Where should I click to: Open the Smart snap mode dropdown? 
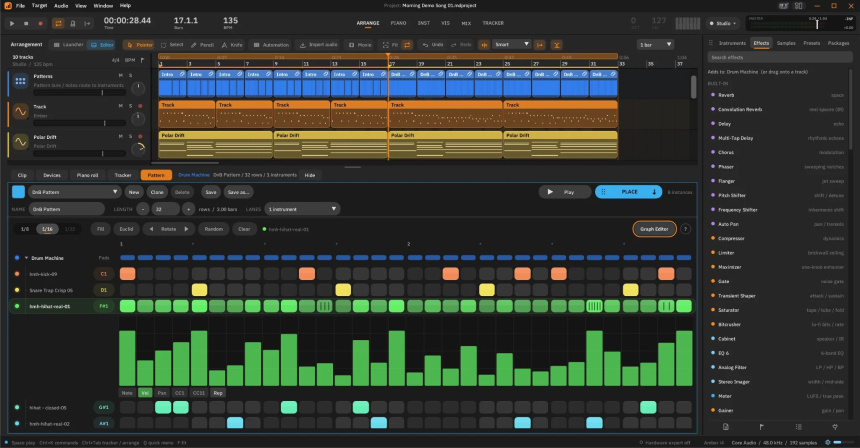point(511,44)
